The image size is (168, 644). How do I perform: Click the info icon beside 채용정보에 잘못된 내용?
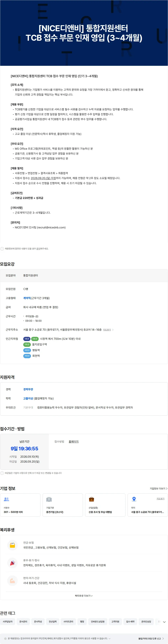point(2,249)
